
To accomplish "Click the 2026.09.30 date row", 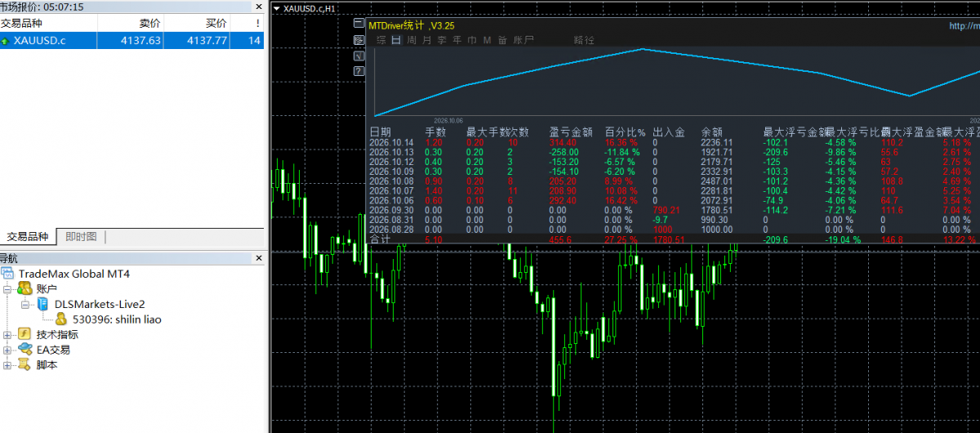I will (x=390, y=211).
